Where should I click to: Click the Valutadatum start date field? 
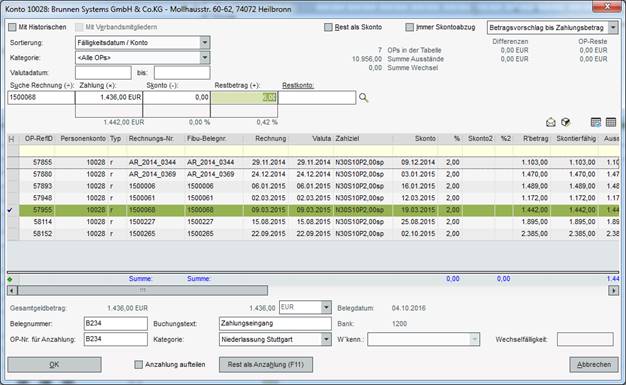tap(103, 73)
